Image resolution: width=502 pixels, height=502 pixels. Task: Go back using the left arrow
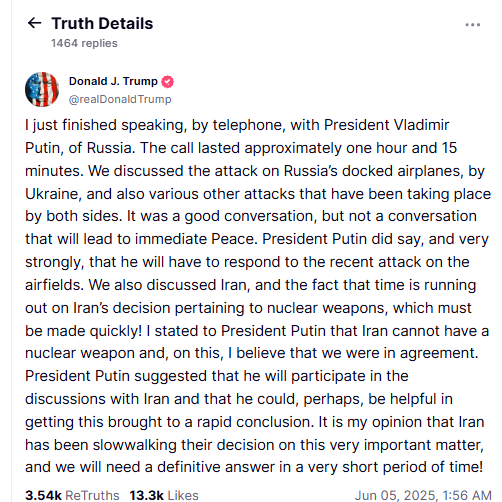(34, 23)
